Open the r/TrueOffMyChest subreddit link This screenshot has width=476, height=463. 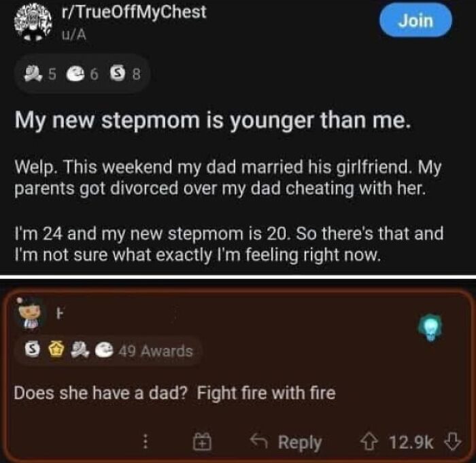133,12
